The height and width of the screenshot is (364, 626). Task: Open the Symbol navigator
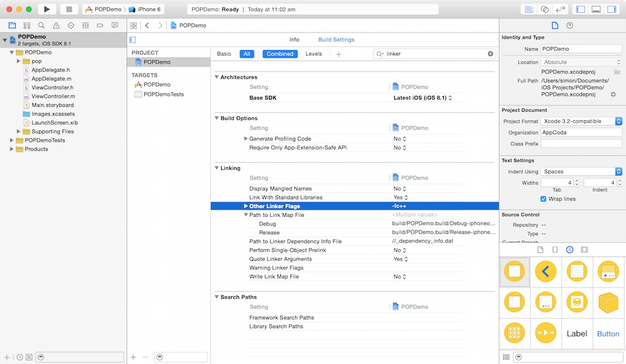(x=26, y=26)
